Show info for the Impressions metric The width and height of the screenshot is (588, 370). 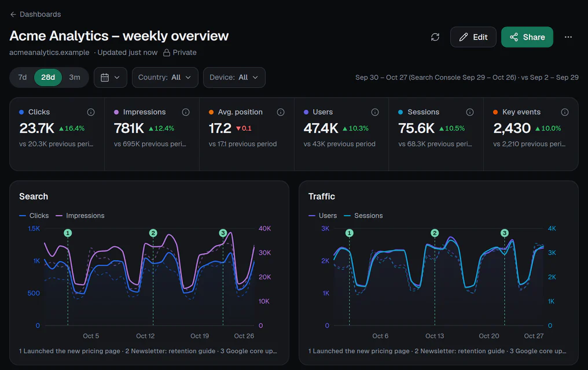(x=186, y=112)
